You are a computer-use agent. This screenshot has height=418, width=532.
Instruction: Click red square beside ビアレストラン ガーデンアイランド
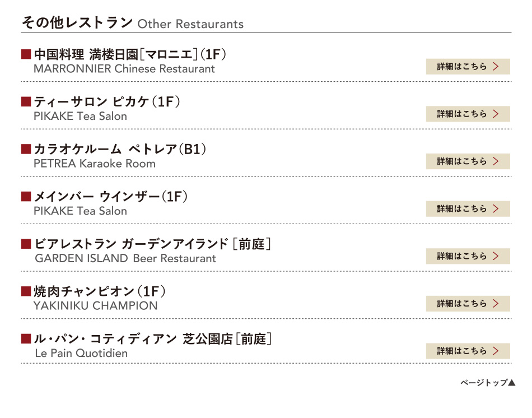pos(25,244)
